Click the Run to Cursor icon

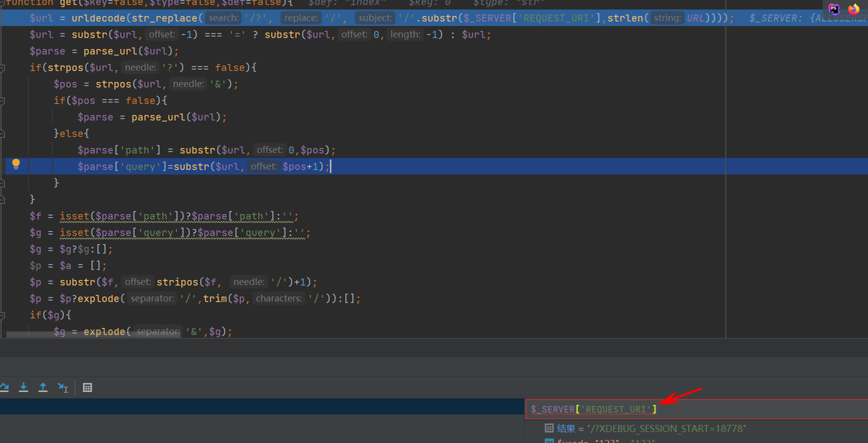click(63, 387)
